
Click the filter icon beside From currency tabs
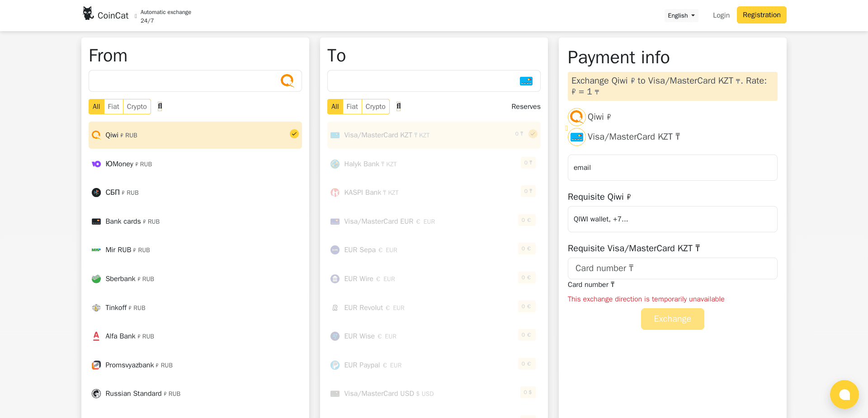(x=160, y=106)
